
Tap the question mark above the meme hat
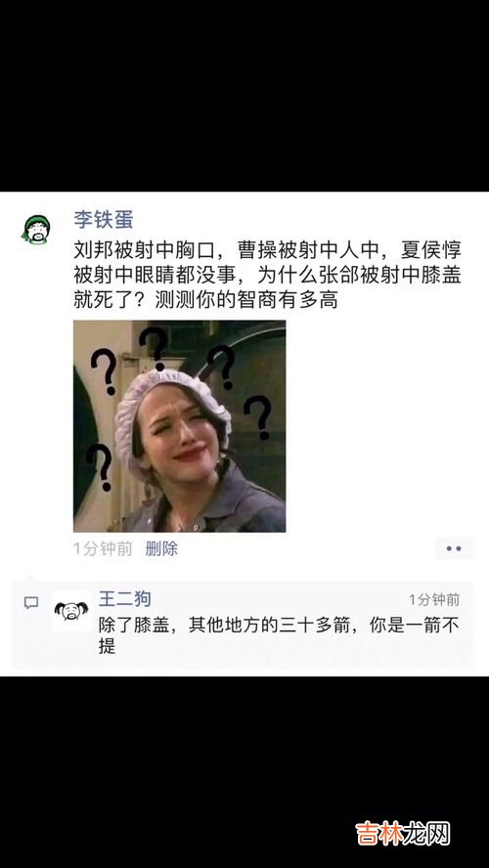pos(154,348)
